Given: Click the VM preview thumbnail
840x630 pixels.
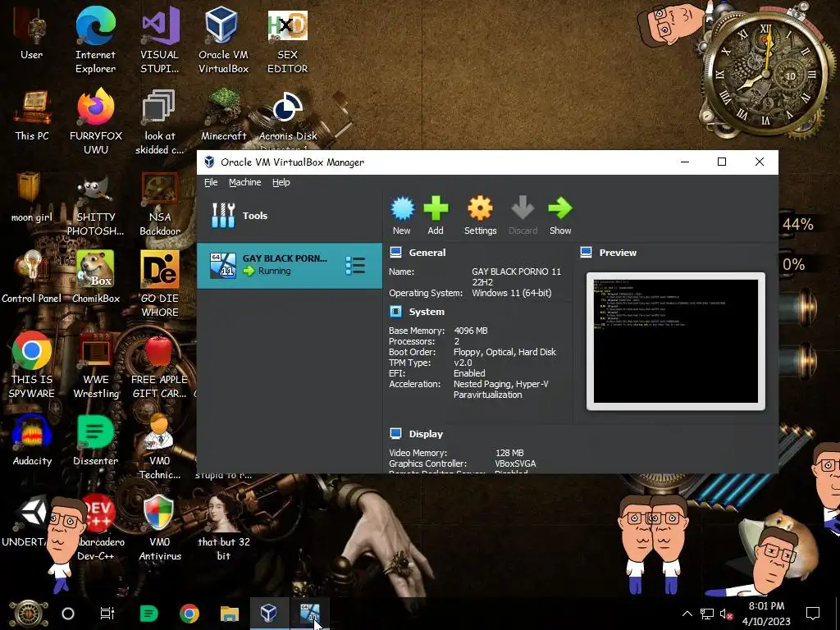Looking at the screenshot, I should [x=676, y=341].
